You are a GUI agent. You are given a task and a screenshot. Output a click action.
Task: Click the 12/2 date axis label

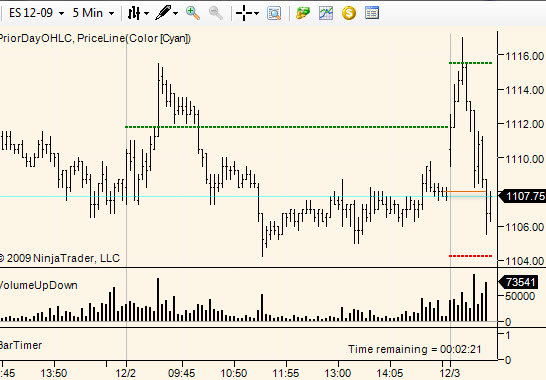[126, 373]
